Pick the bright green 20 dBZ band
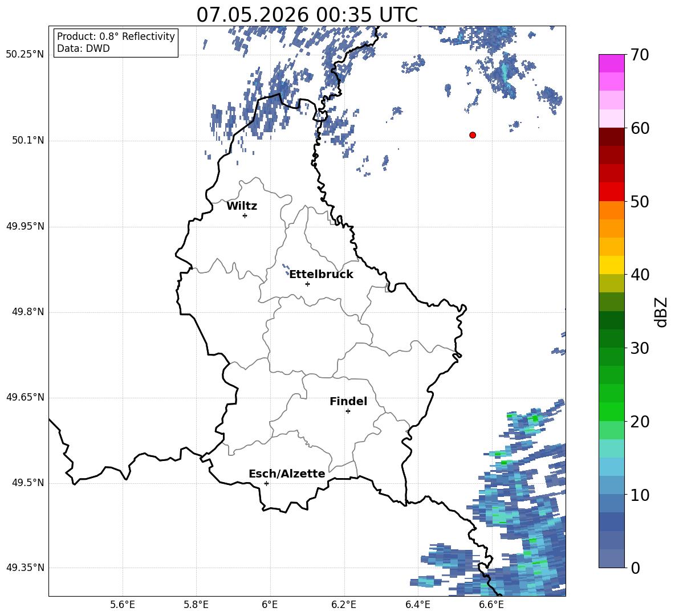The image size is (675, 616). 611,411
